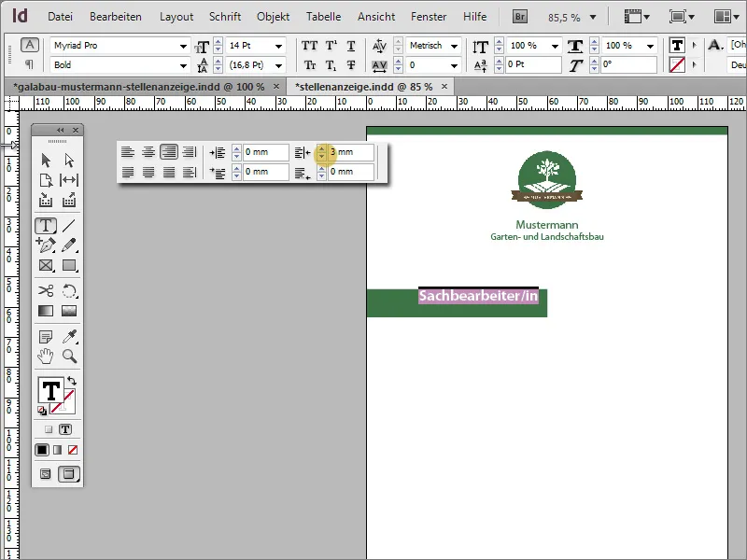
Task: Open the Schrift menu
Action: 224,16
